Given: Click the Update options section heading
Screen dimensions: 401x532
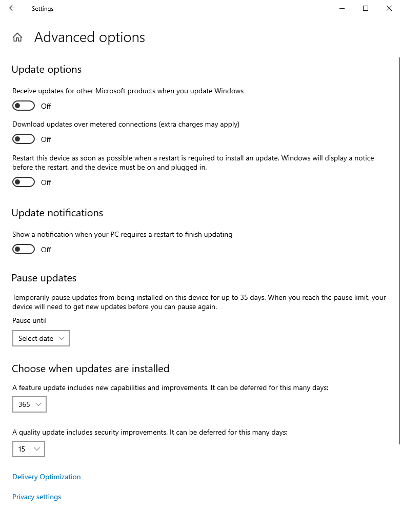Looking at the screenshot, I should pyautogui.click(x=47, y=69).
